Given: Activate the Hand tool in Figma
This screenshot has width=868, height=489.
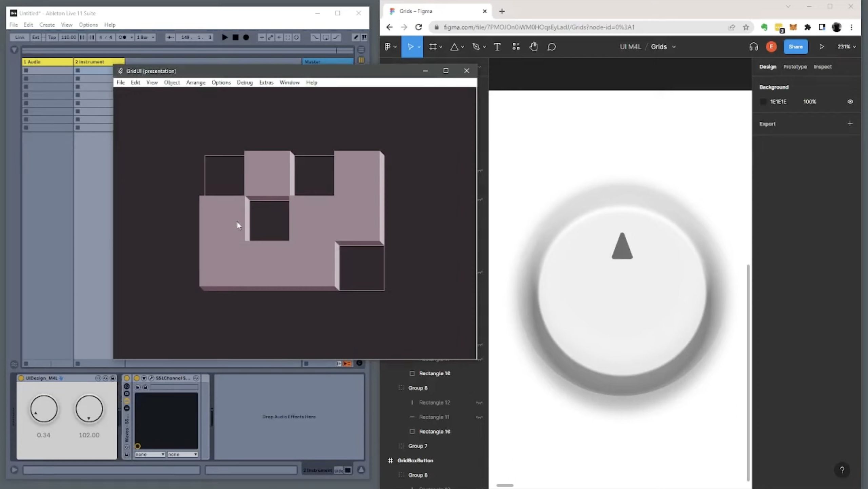Looking at the screenshot, I should 533,46.
